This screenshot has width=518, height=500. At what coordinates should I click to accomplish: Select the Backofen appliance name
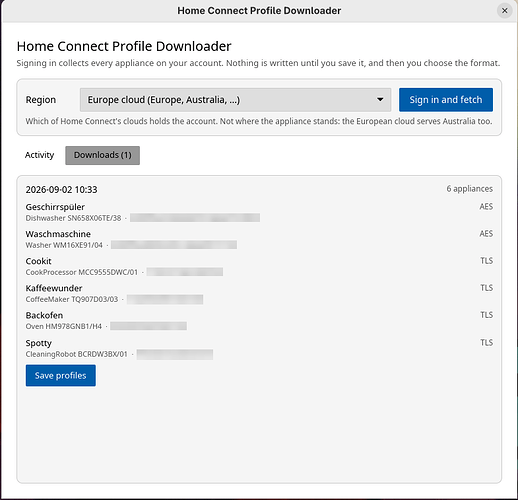click(x=44, y=315)
